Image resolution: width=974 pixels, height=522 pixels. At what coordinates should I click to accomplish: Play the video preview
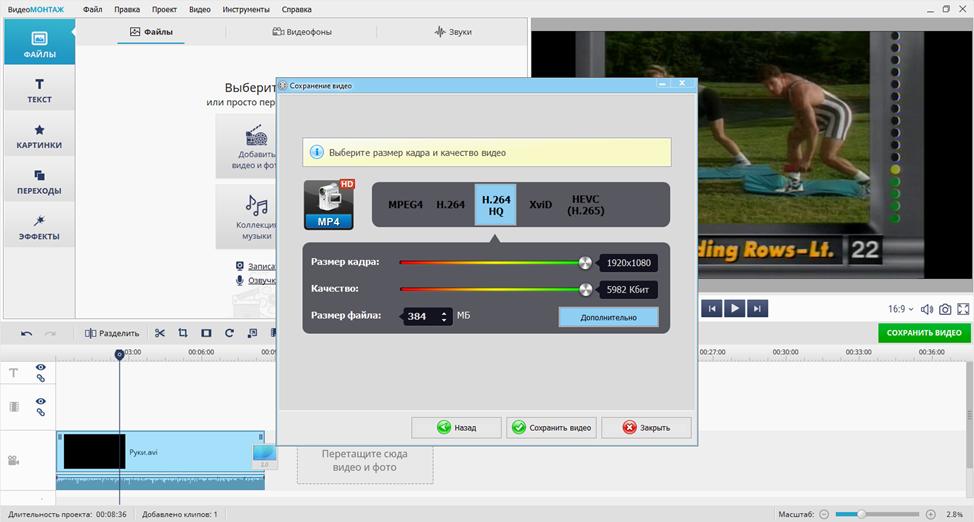[x=734, y=308]
